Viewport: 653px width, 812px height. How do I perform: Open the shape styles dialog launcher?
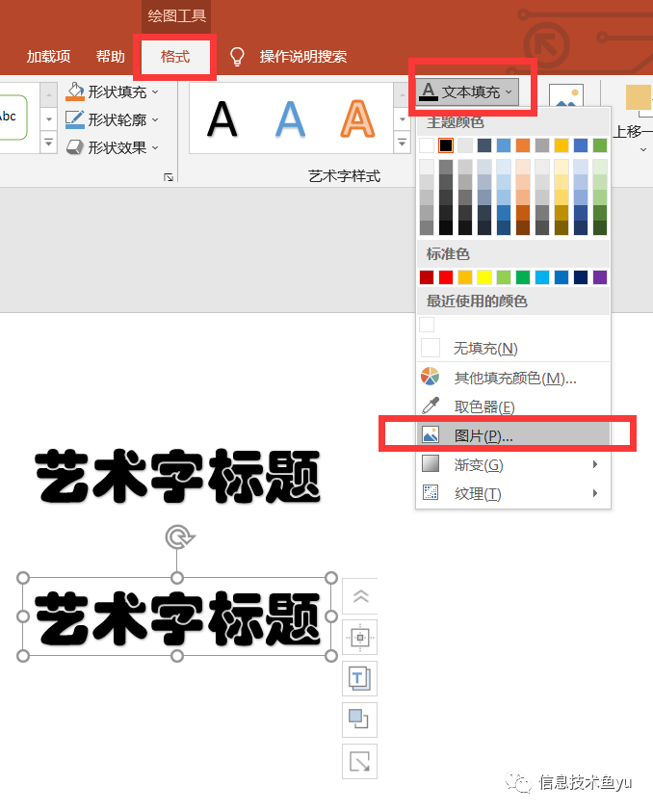(169, 177)
